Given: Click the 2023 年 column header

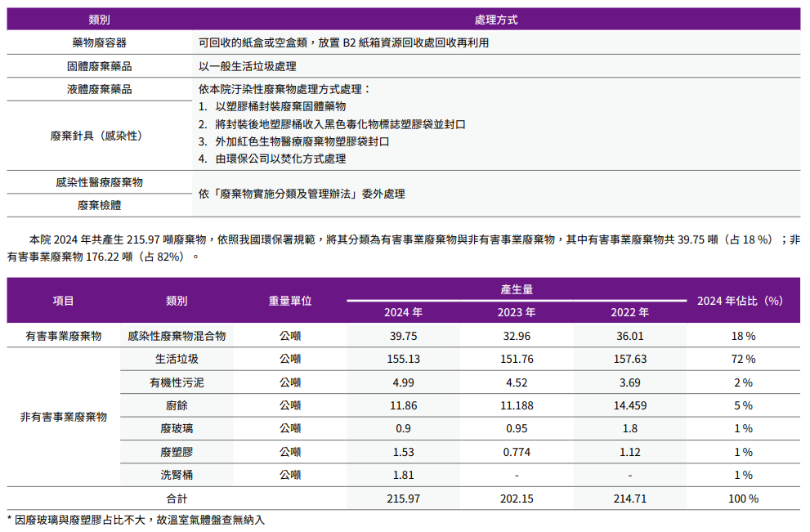Looking at the screenshot, I should tap(517, 312).
